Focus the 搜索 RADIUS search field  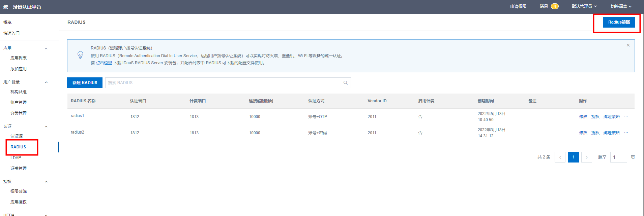(223, 83)
